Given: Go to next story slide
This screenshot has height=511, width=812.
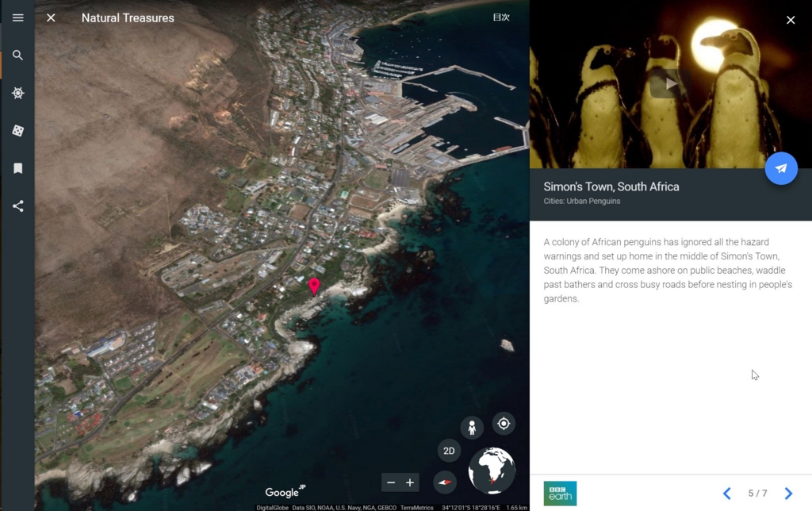Looking at the screenshot, I should point(788,494).
